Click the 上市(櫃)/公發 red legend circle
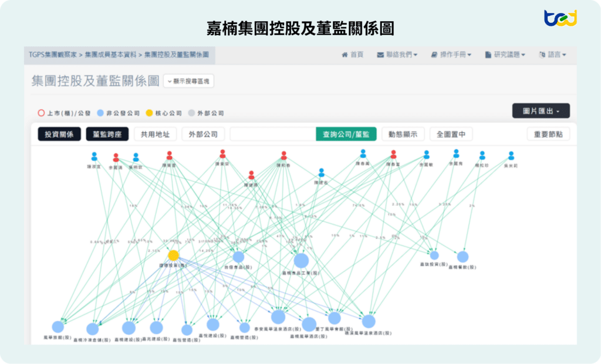Viewport: 601px width, 364px height. pyautogui.click(x=41, y=113)
